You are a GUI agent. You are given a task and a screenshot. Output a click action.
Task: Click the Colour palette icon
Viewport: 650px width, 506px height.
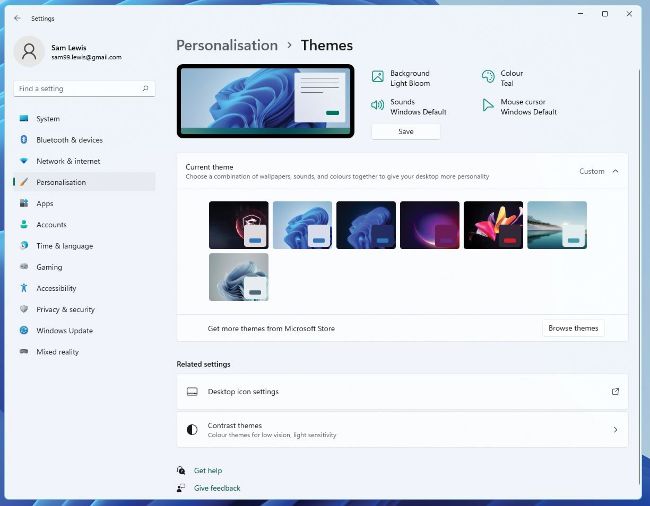tap(488, 77)
